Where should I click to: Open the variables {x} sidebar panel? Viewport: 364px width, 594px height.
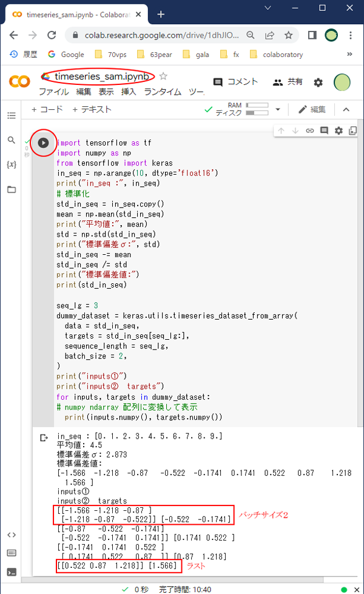point(12,164)
